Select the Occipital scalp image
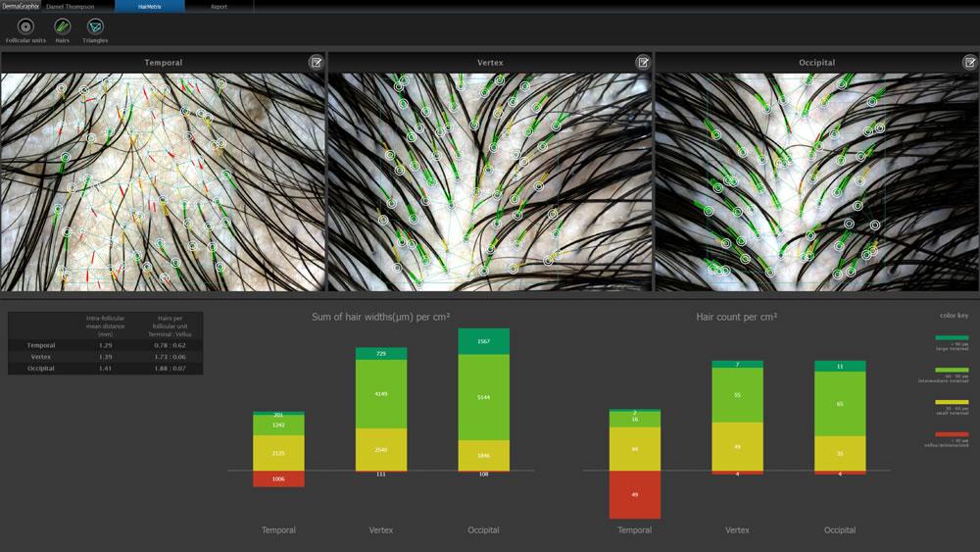The image size is (980, 552). click(x=817, y=182)
